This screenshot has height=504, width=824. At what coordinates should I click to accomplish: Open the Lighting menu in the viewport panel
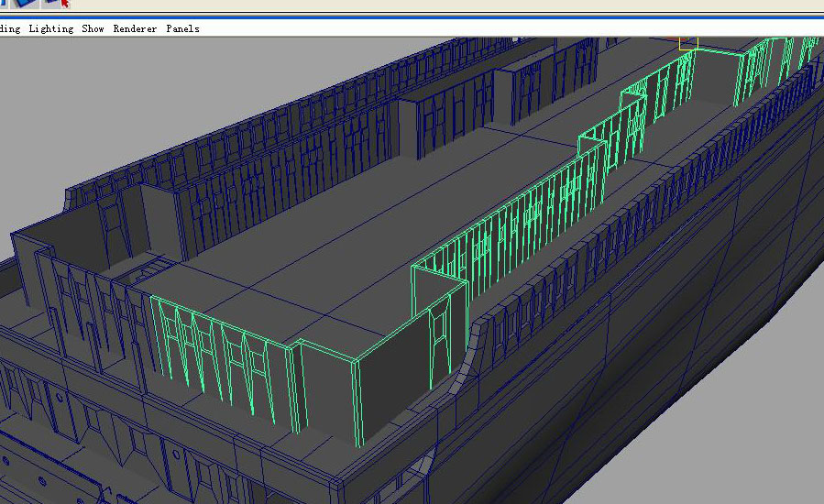51,29
